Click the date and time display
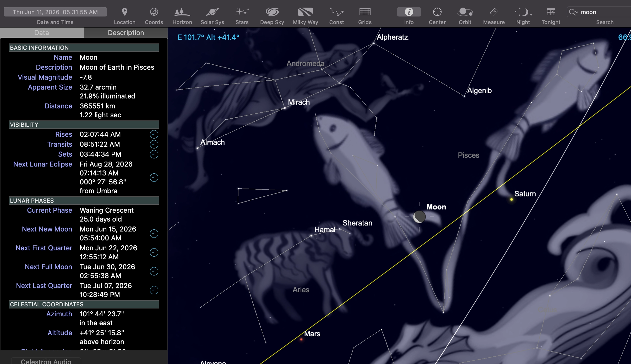This screenshot has width=631, height=364. click(55, 12)
